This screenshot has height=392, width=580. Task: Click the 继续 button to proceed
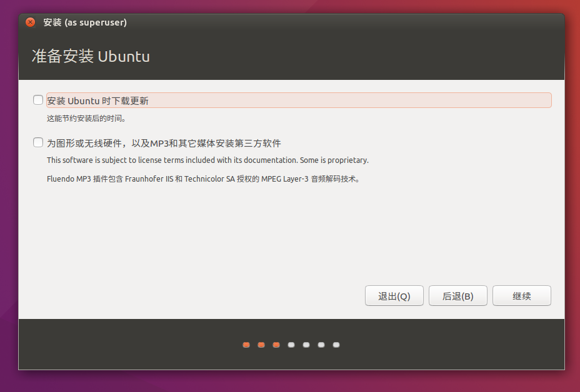pyautogui.click(x=521, y=295)
